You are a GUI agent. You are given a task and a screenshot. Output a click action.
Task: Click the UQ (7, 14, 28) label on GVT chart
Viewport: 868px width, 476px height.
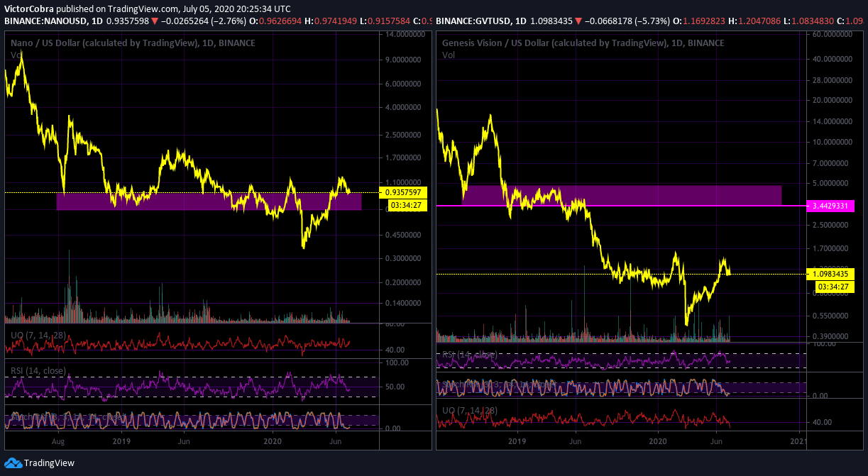click(x=469, y=411)
